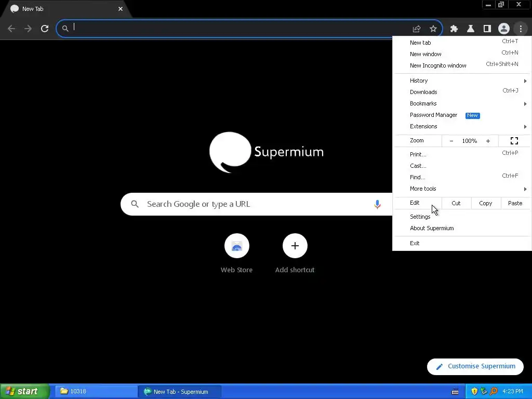532x399 pixels.
Task: Click the Supermium logo
Action: (267, 152)
